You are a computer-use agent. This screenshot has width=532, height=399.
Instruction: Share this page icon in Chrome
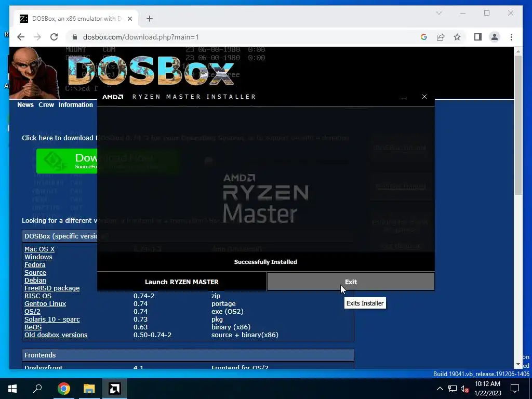tap(441, 37)
